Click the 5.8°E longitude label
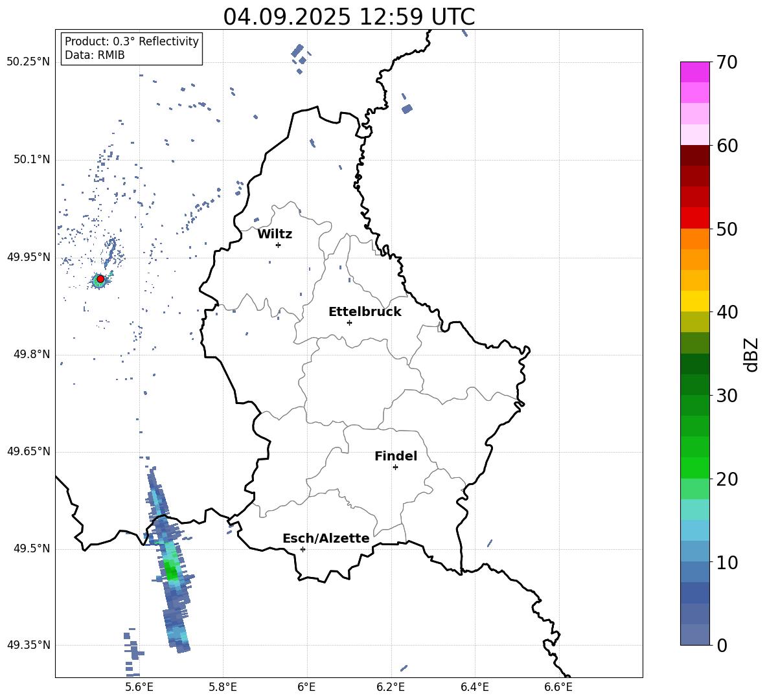767x700 pixels. point(223,687)
